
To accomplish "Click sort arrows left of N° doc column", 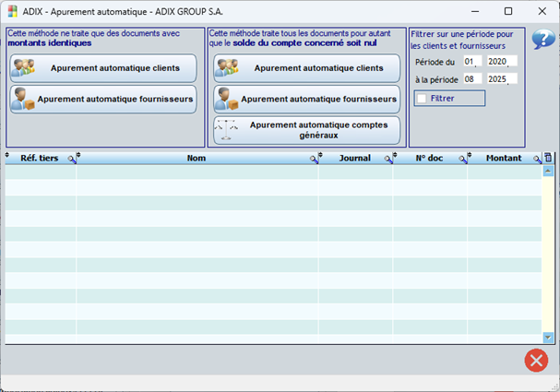I will [x=395, y=155].
